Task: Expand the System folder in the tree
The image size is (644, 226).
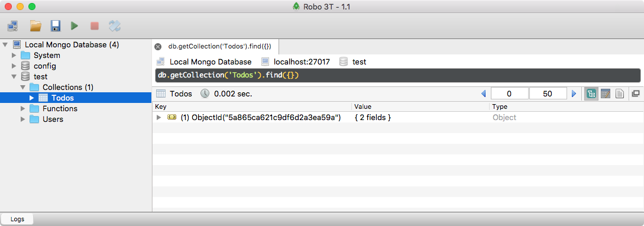Action: pyautogui.click(x=14, y=55)
